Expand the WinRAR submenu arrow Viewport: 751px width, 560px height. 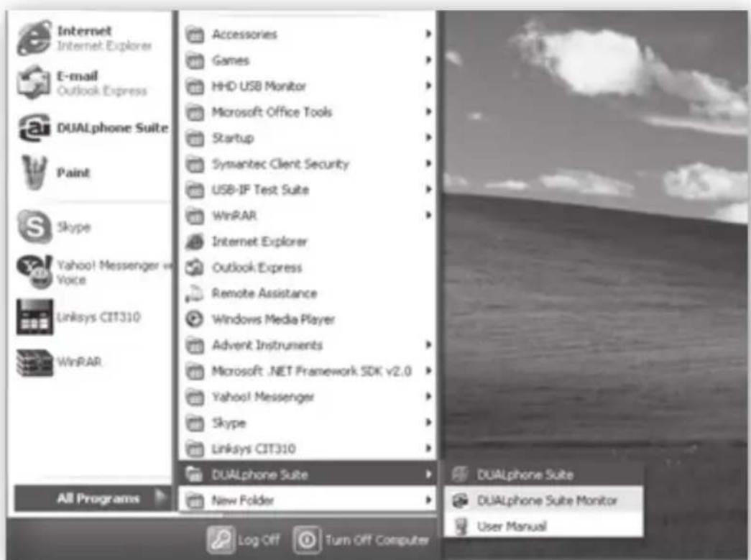(x=428, y=215)
